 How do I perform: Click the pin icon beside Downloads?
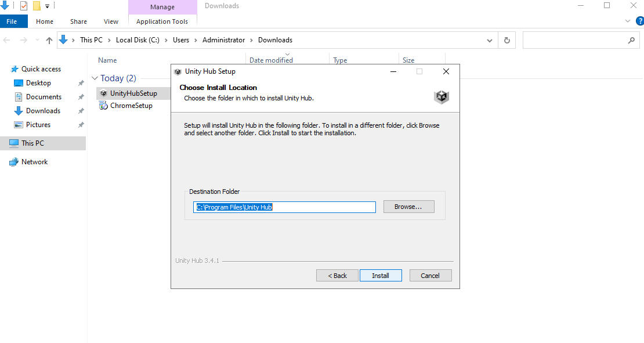[81, 111]
